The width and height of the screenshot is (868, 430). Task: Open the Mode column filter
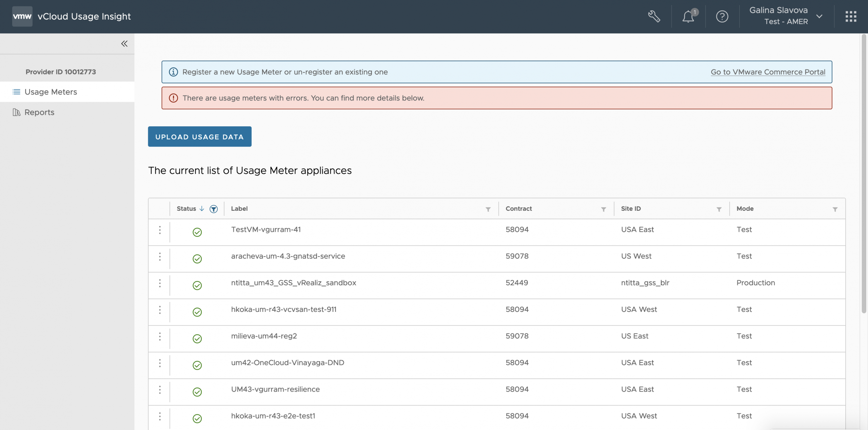click(835, 209)
